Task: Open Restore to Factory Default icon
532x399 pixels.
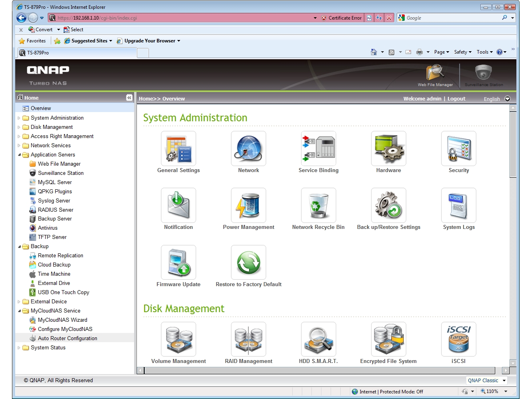Action: click(x=249, y=263)
